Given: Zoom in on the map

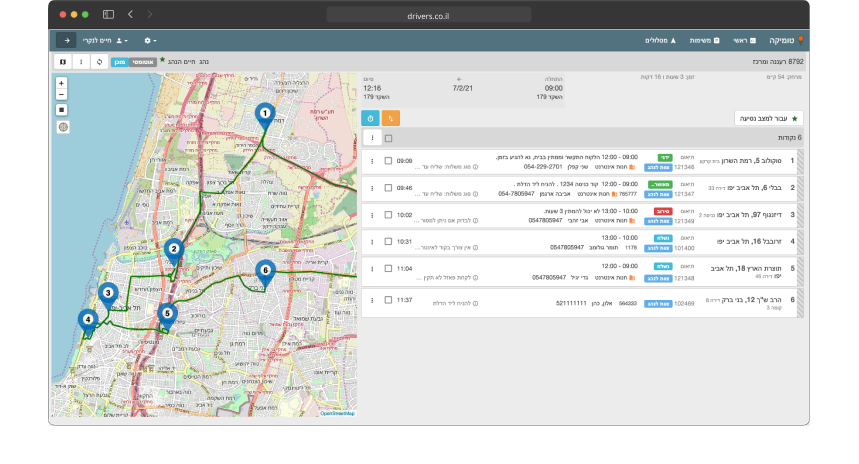Looking at the screenshot, I should tap(61, 83).
